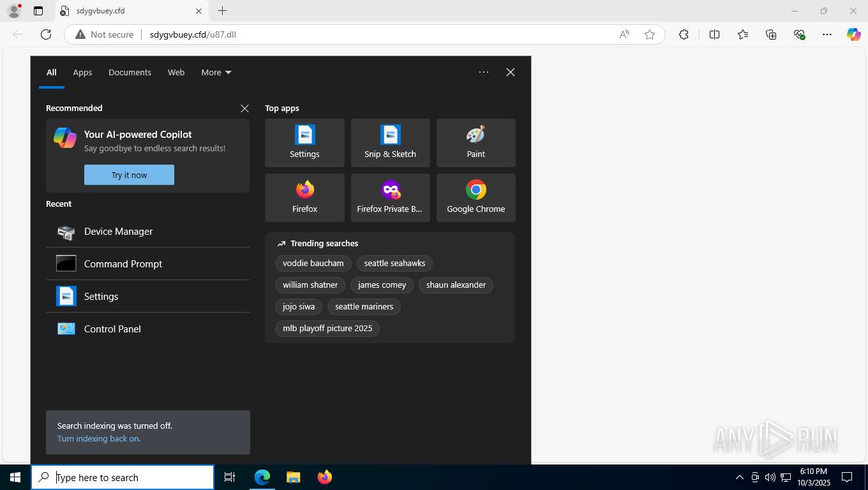This screenshot has height=490, width=868.
Task: Click Read aloud icon in address bar
Action: pos(624,34)
